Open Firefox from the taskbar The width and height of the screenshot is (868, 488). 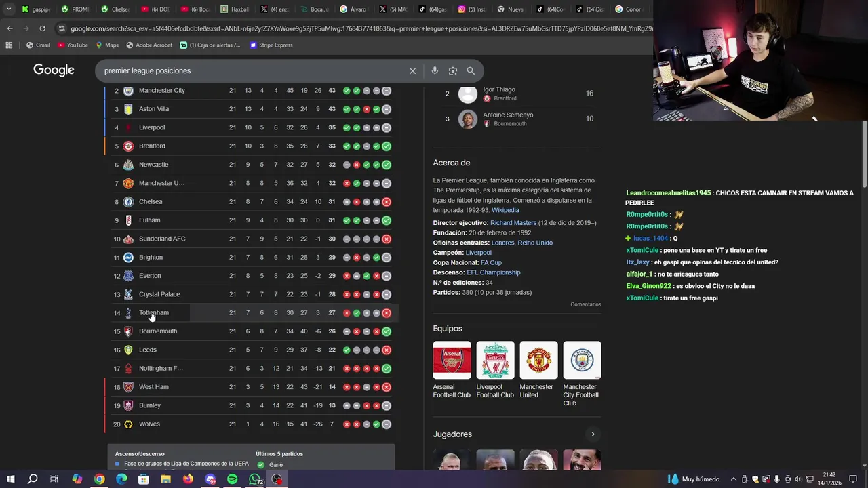(x=188, y=479)
